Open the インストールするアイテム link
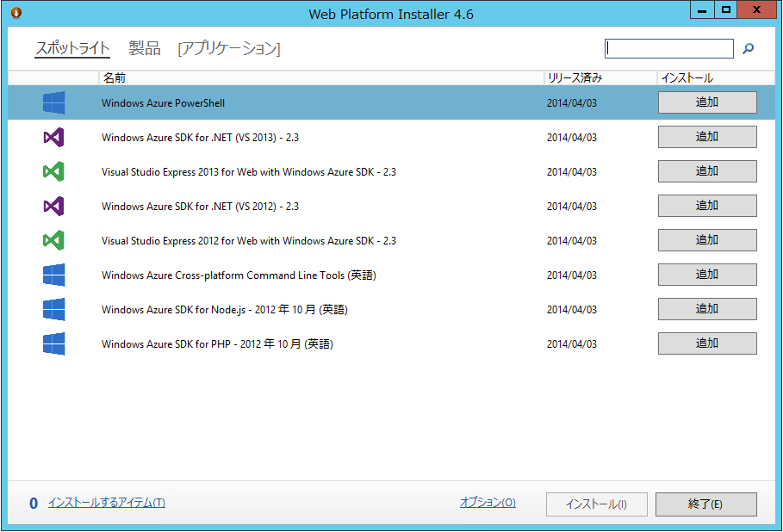The image size is (783, 532). point(106,503)
